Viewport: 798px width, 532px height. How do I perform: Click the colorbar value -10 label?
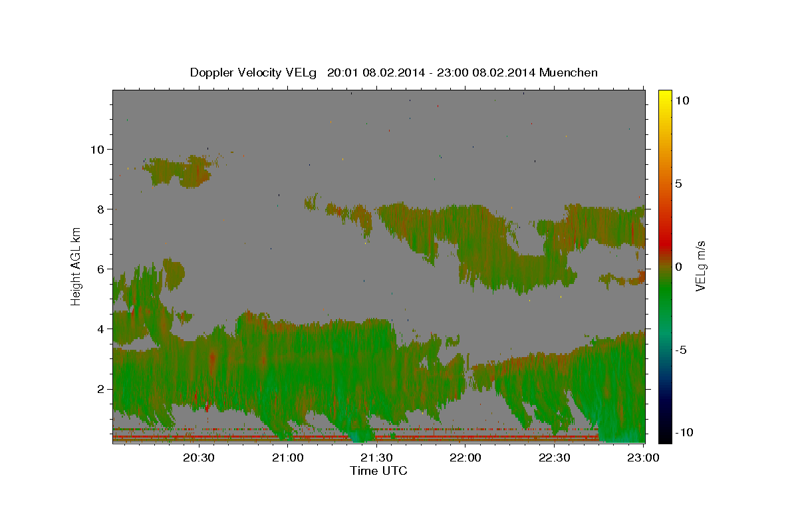coord(684,432)
